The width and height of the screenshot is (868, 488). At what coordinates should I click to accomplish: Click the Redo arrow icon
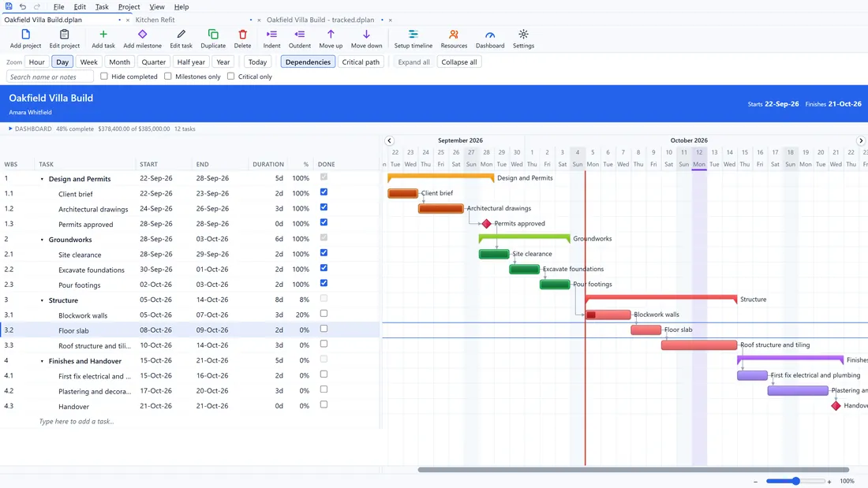[37, 6]
